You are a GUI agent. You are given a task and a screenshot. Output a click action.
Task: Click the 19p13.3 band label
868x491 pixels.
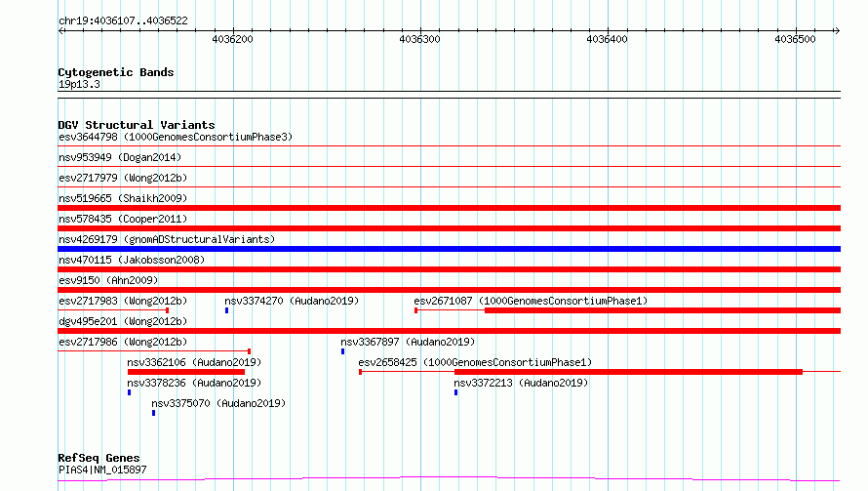tap(79, 84)
